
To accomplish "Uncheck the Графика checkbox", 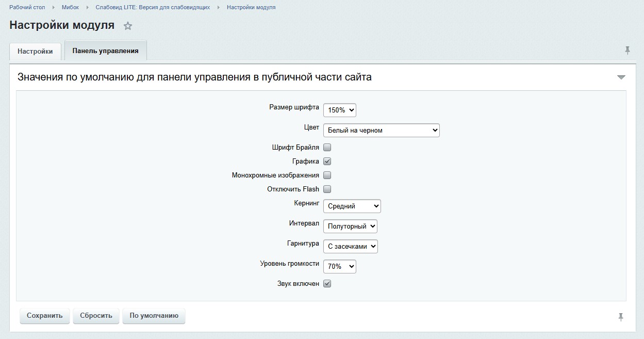I will (327, 162).
